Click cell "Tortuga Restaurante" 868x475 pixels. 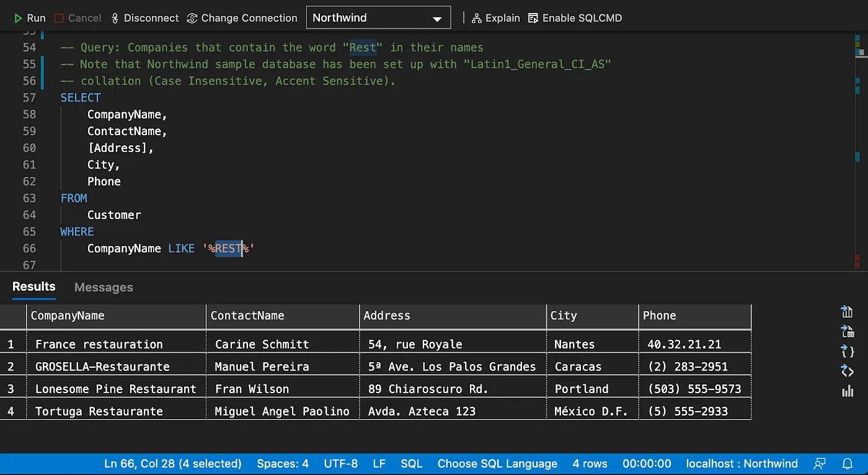117,411
